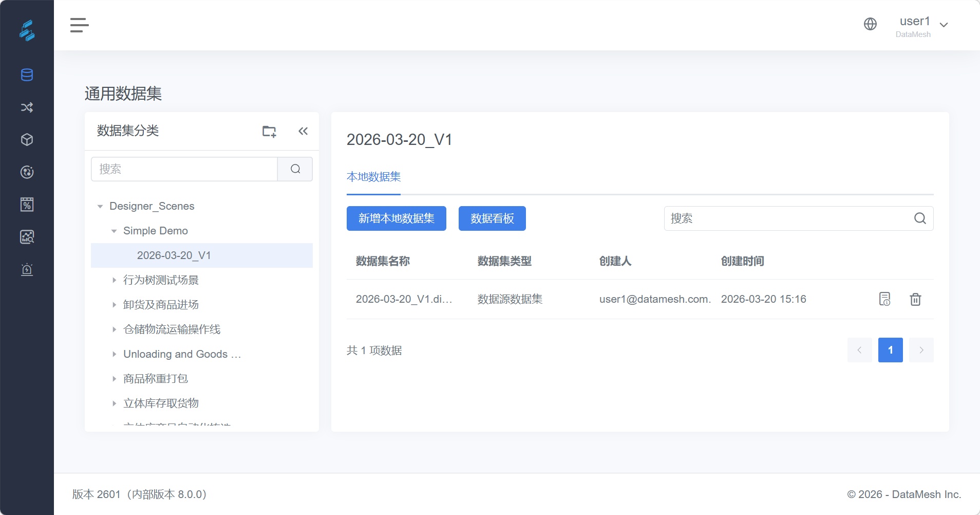The image size is (980, 515).
Task: View dataset details document icon in row
Action: (884, 299)
